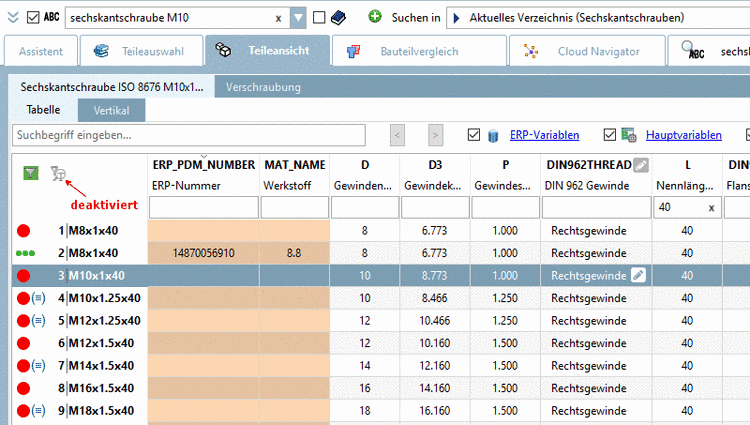
Task: Click the equals icon in row 9 M18x1.5x40
Action: click(38, 411)
